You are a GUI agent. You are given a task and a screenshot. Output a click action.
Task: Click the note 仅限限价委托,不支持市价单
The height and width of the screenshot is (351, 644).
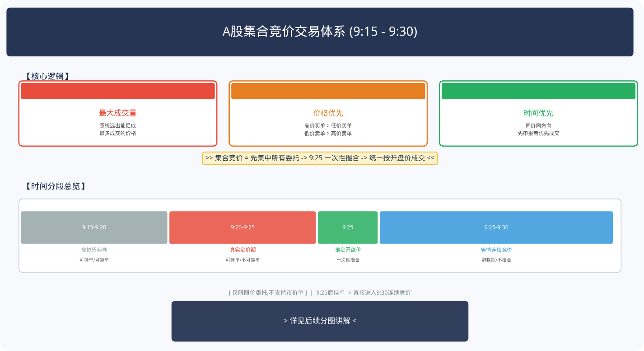tap(268, 293)
